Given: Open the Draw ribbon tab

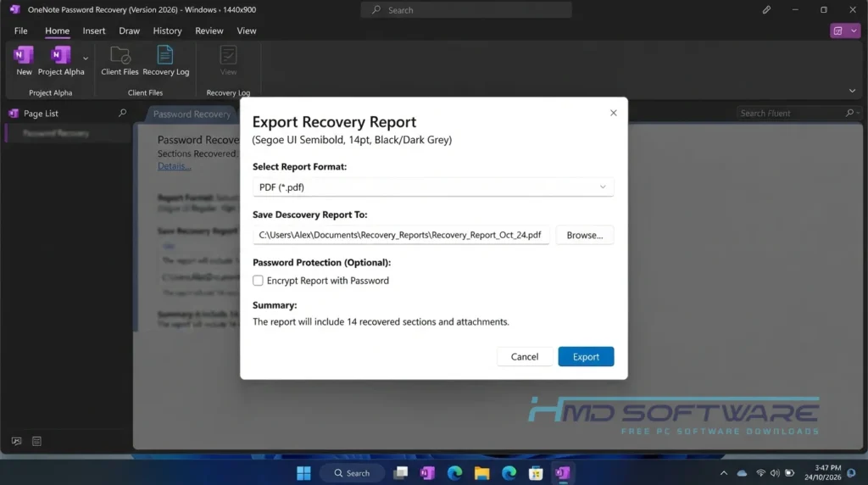Looking at the screenshot, I should pyautogui.click(x=129, y=31).
